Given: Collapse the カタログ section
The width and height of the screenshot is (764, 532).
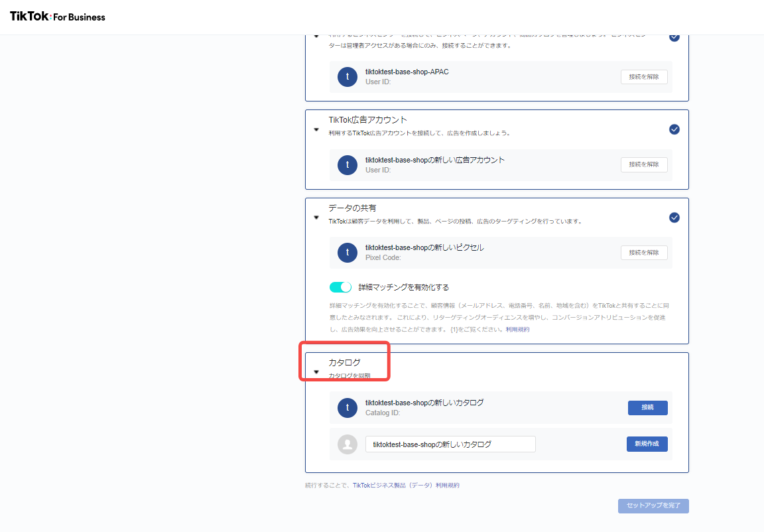Looking at the screenshot, I should pyautogui.click(x=316, y=371).
